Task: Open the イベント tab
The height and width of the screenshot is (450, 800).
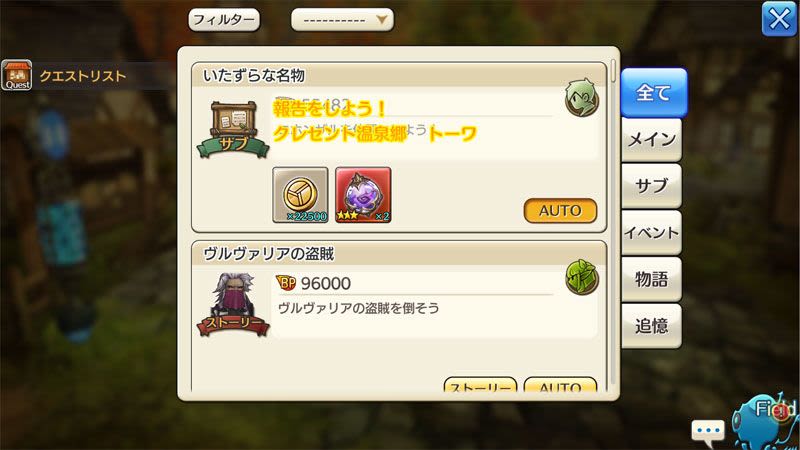Action: [x=652, y=233]
